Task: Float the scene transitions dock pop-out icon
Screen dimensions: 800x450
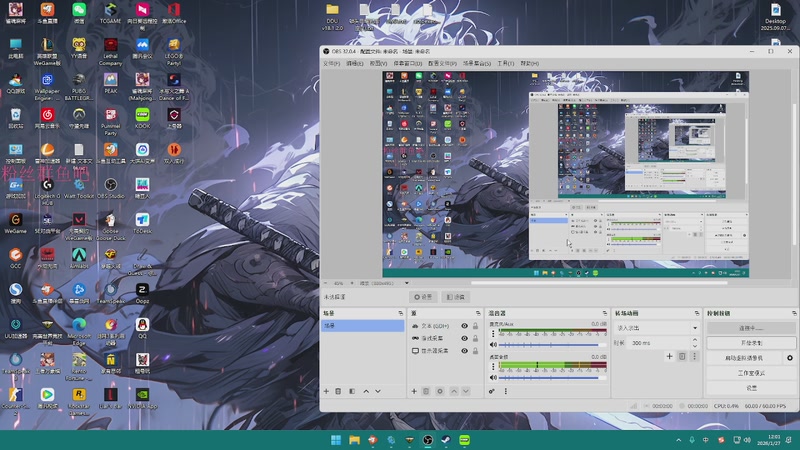Action: click(697, 313)
